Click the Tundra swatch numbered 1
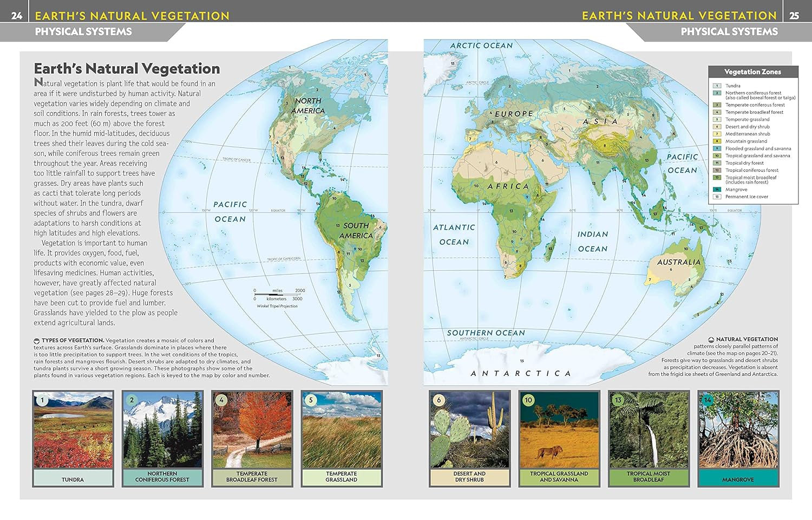Image resolution: width=812 pixels, height=520 pixels. point(717,86)
